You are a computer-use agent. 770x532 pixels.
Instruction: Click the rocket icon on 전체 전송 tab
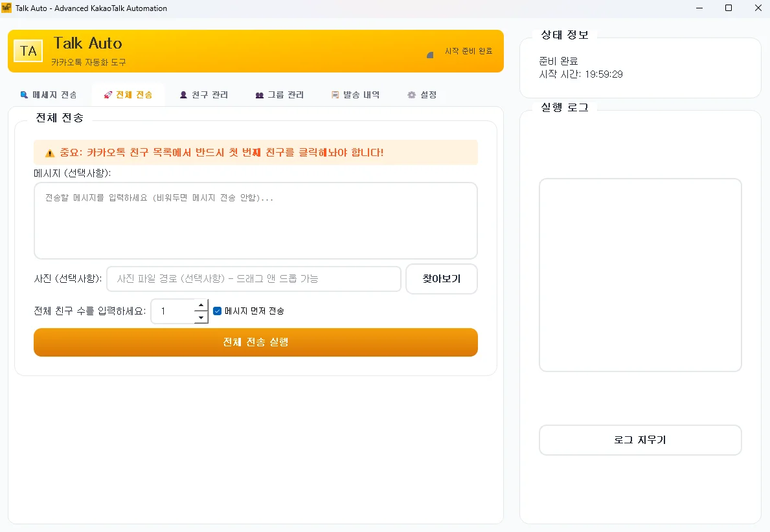pyautogui.click(x=108, y=94)
